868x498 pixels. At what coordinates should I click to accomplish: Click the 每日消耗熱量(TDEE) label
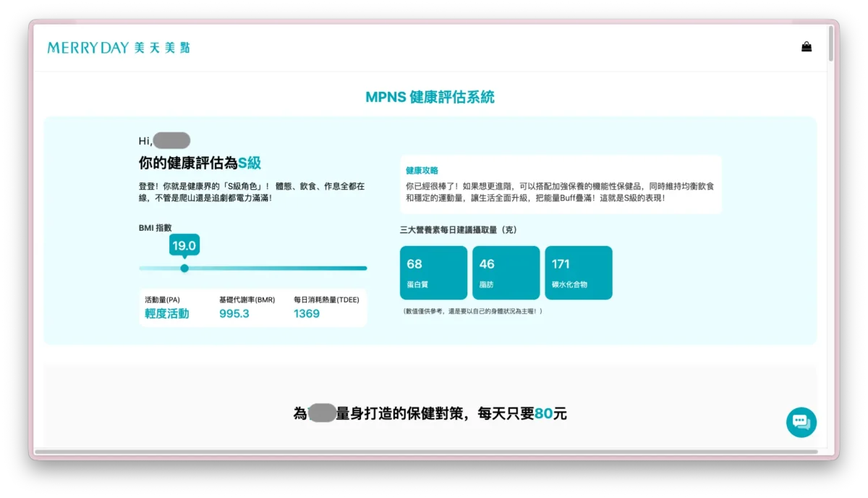pyautogui.click(x=325, y=300)
